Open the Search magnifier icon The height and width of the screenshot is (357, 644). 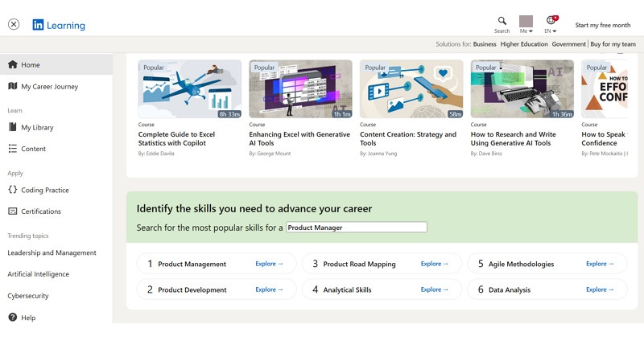(502, 21)
